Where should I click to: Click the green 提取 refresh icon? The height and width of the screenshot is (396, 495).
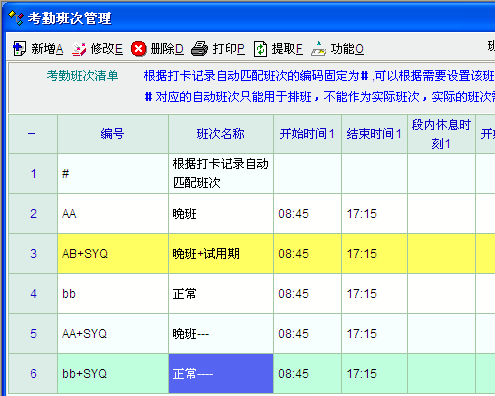click(x=260, y=49)
